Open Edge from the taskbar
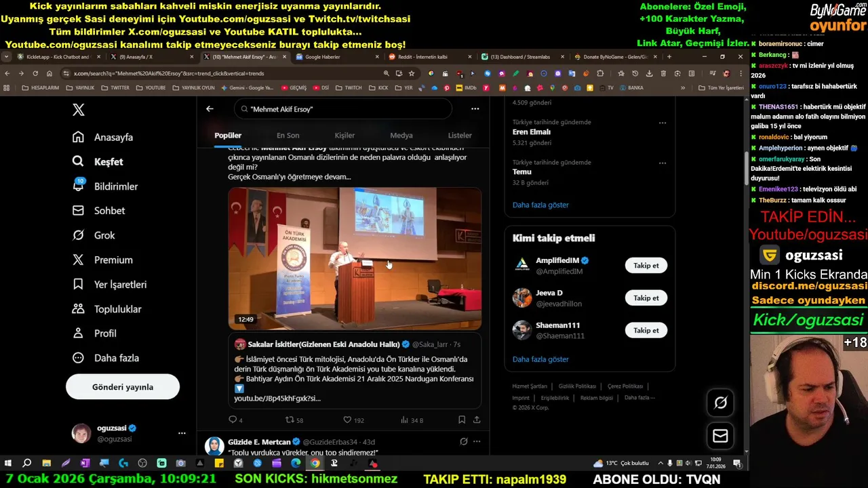The image size is (868, 488). pyautogui.click(x=296, y=463)
